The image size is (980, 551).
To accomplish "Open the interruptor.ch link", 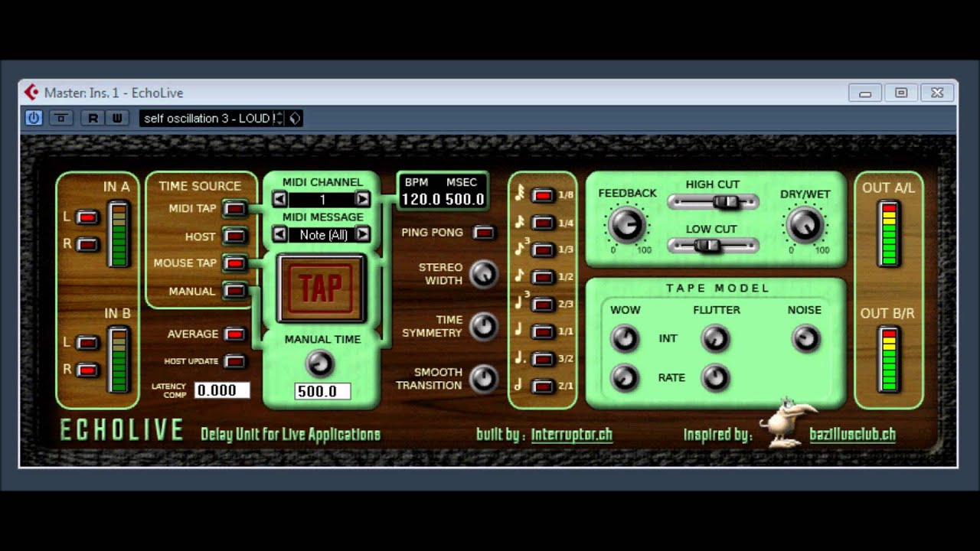I will point(571,435).
